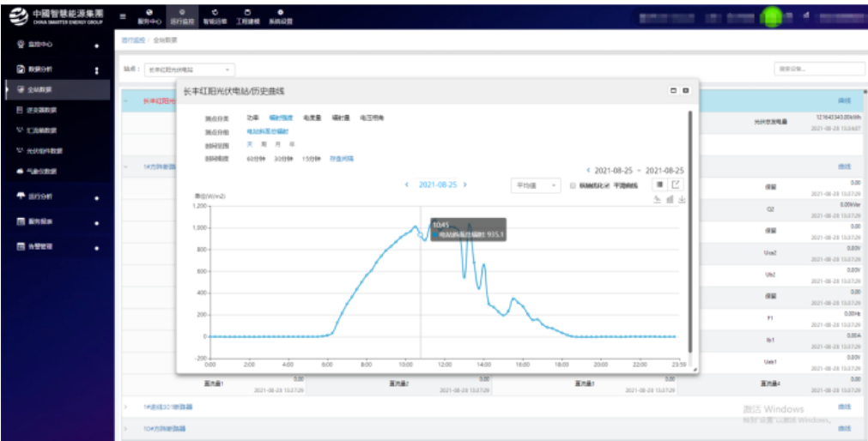Click 曲线 link in the 10#方阵断路器 row

point(844,428)
